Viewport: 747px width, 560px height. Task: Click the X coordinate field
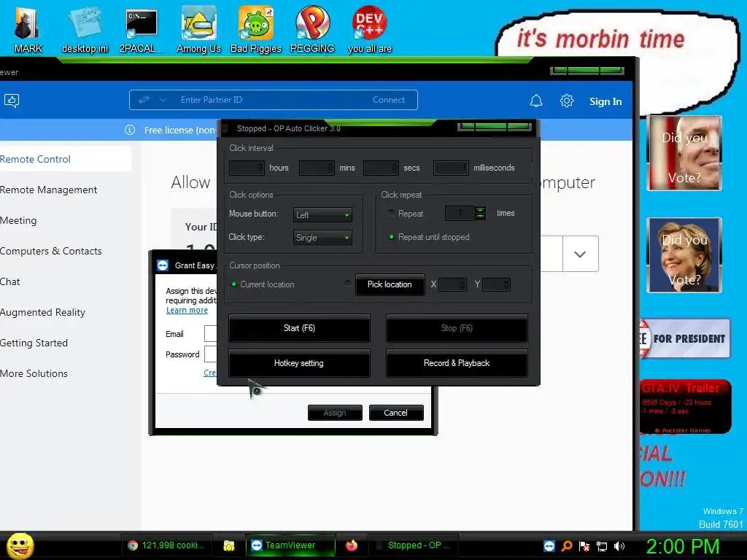(452, 285)
